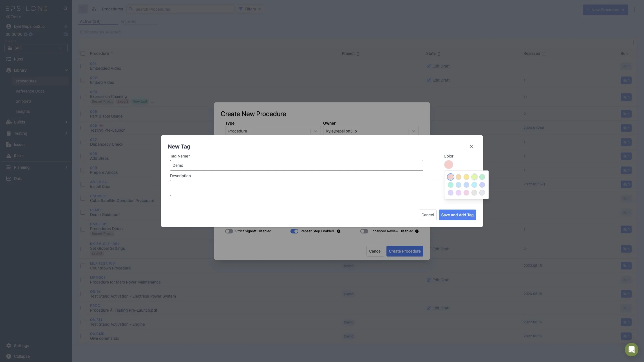This screenshot has height=362, width=644.
Task: Check the checkbox for Countdown Procedure row
Action: coord(83,266)
